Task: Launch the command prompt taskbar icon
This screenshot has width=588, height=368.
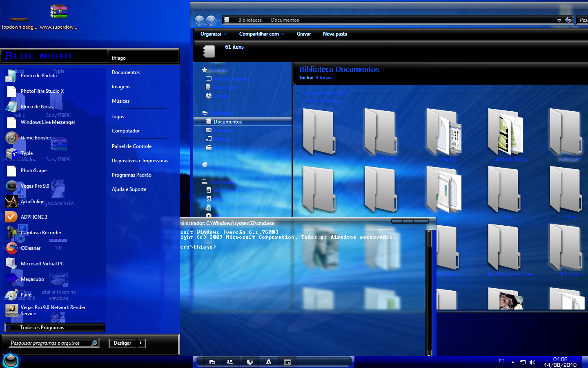Action: (x=287, y=362)
